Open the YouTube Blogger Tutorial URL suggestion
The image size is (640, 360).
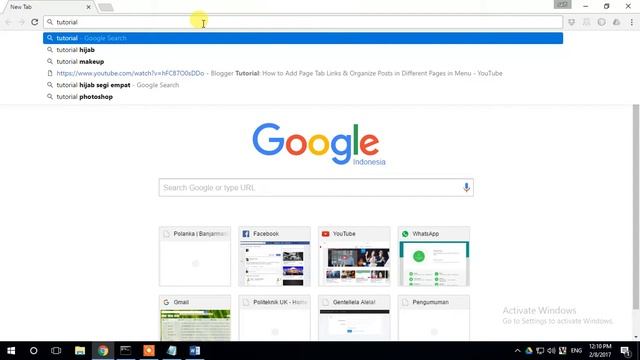click(x=303, y=73)
